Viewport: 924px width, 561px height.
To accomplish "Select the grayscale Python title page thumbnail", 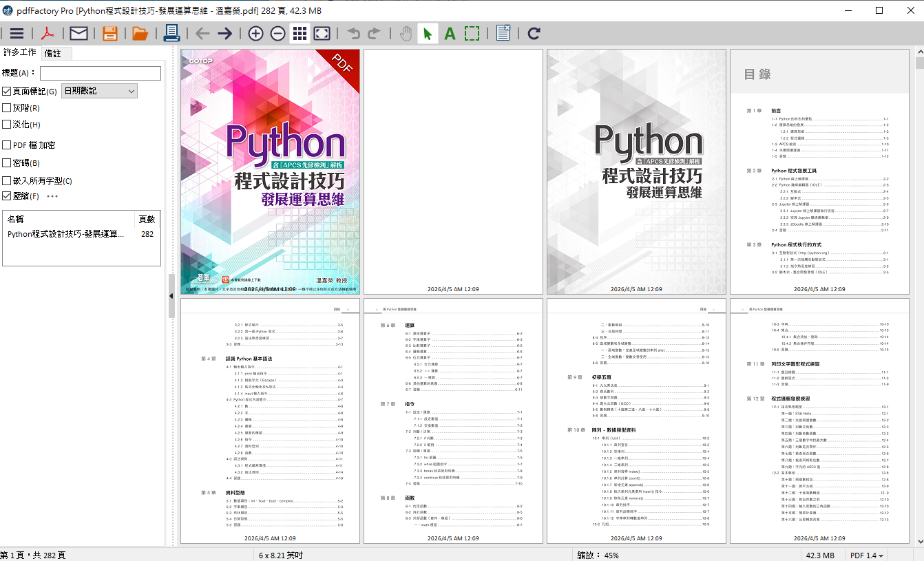I will click(x=636, y=171).
